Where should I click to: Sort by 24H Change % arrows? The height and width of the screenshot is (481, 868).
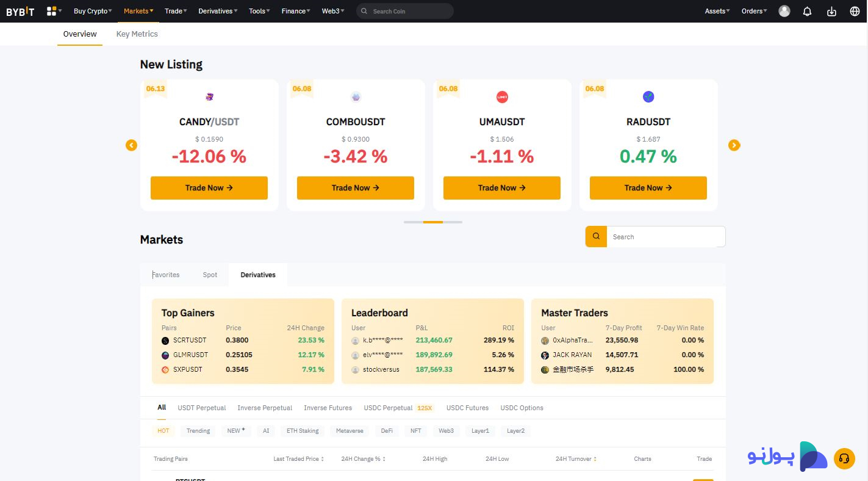click(x=384, y=459)
